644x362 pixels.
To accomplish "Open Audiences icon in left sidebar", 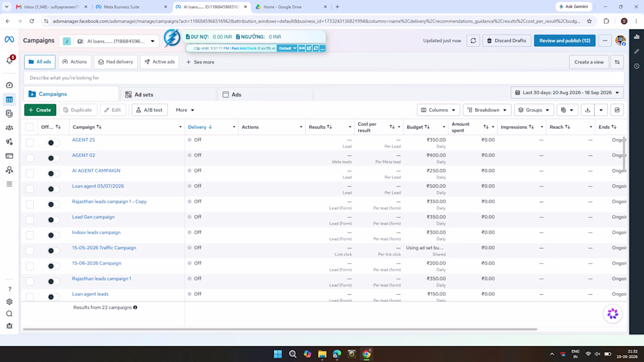I will pyautogui.click(x=9, y=127).
